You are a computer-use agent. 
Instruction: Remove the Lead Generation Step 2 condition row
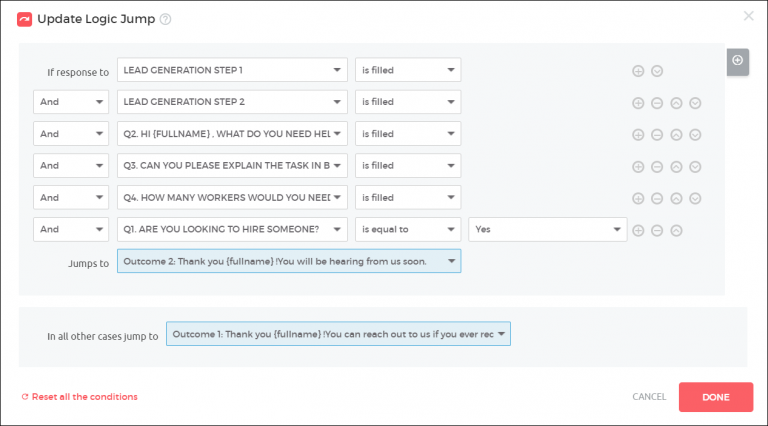point(657,103)
